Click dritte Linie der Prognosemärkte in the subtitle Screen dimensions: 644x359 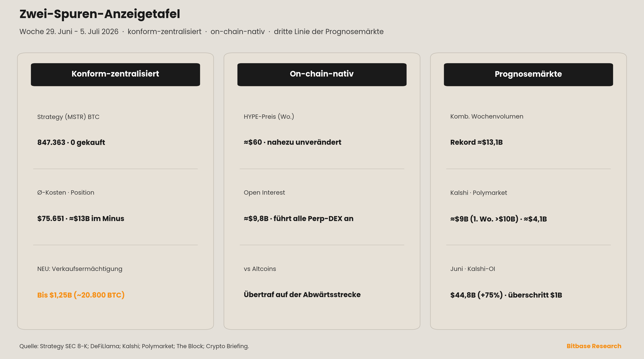coord(328,32)
